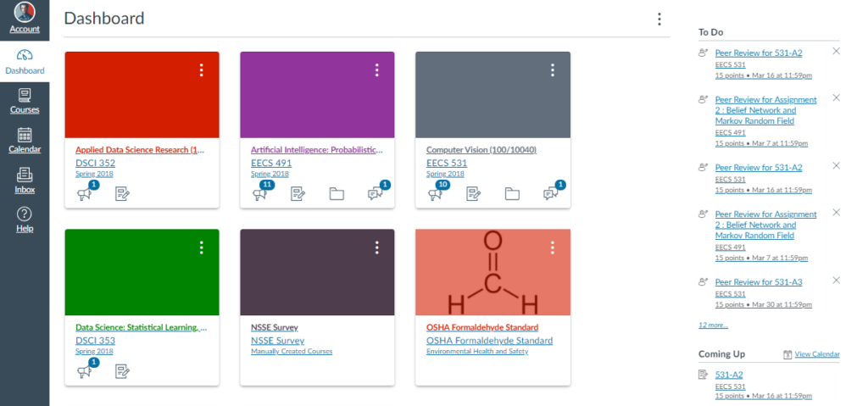Open options menu on DSCI 352 red card
868x406 pixels.
click(202, 70)
